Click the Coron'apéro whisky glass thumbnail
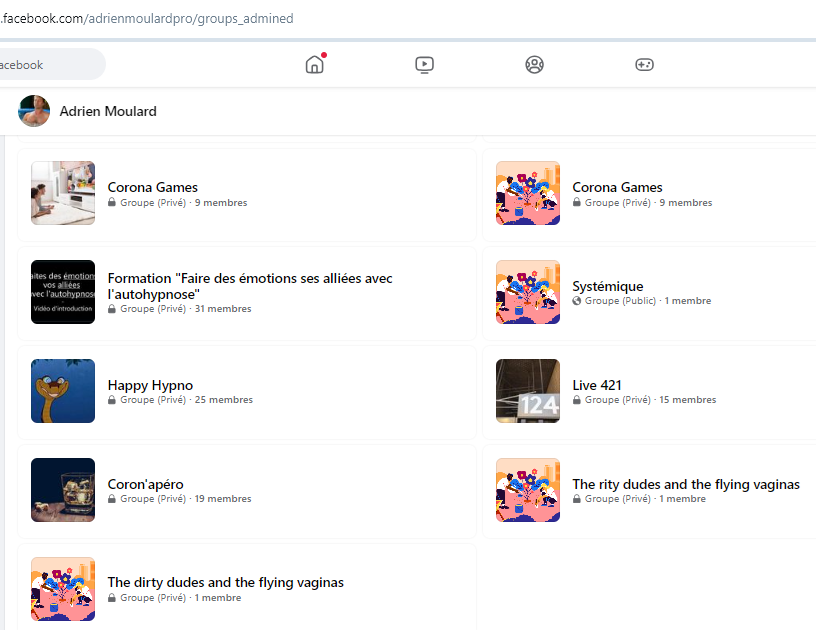Viewport: 816px width, 630px height. tap(63, 490)
